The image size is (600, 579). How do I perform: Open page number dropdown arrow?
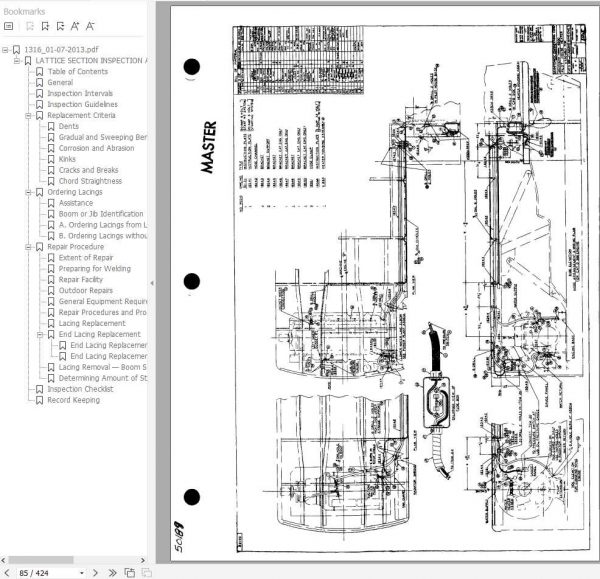tap(82, 573)
